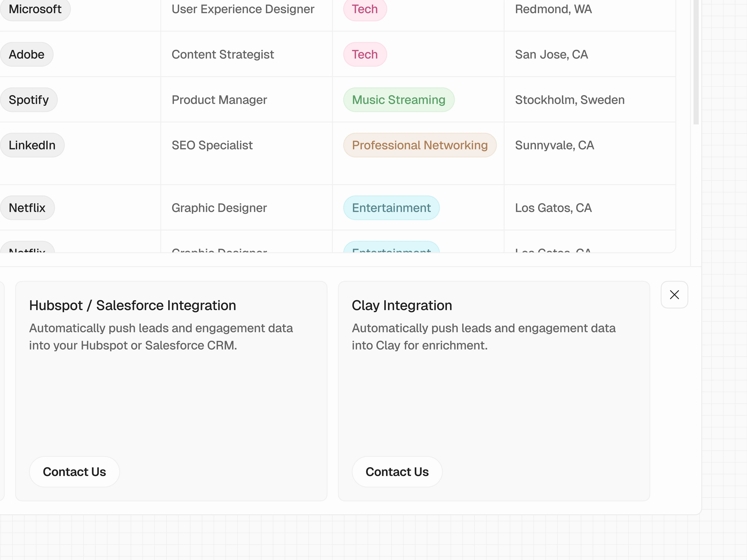Click the Music Streaming industry tag
Image resolution: width=747 pixels, height=560 pixels.
coord(399,99)
